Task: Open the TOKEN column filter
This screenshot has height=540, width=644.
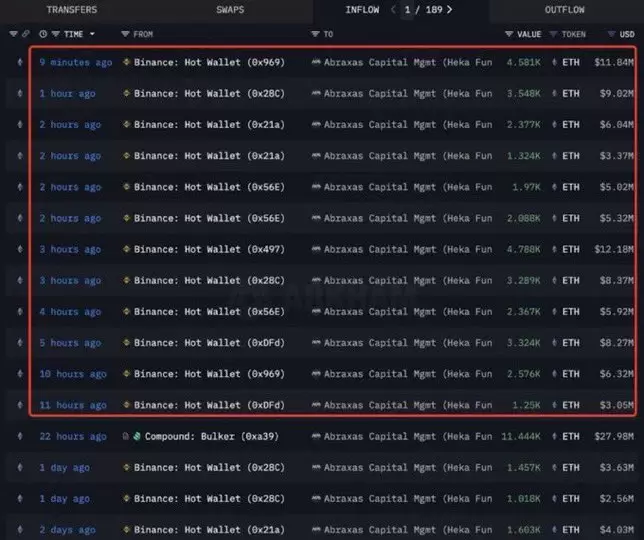Action: click(553, 34)
